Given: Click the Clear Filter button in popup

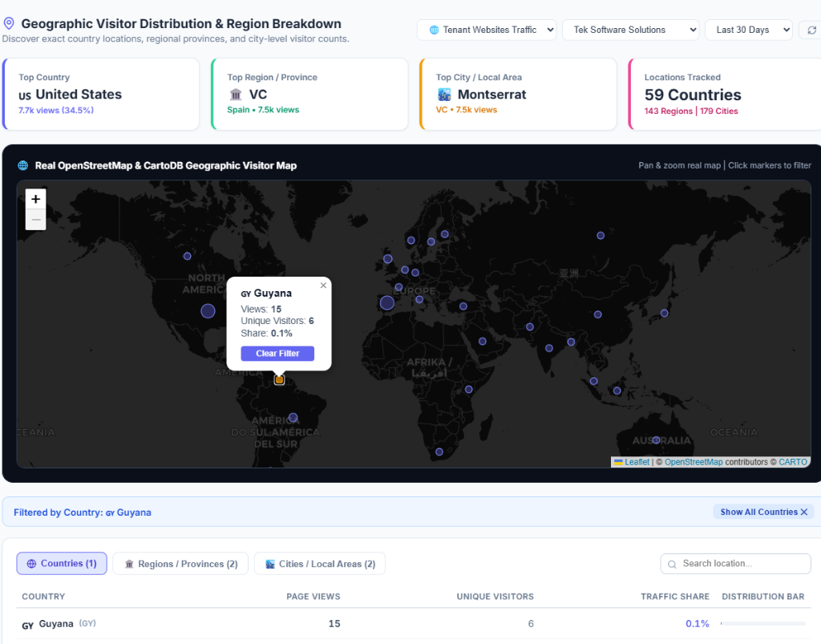Looking at the screenshot, I should pyautogui.click(x=277, y=354).
